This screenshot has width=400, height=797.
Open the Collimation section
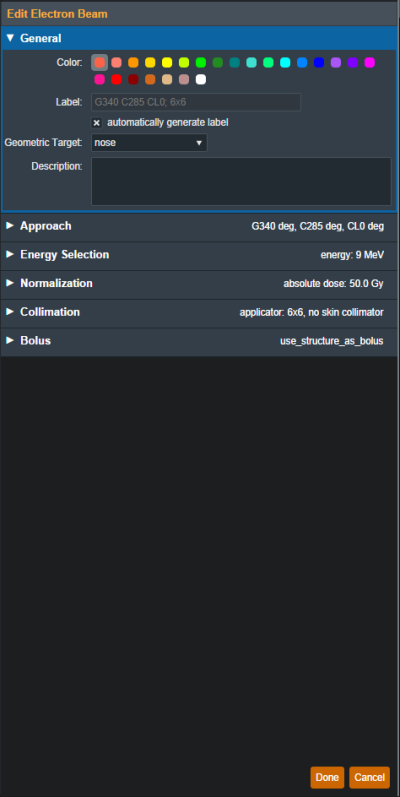click(199, 313)
